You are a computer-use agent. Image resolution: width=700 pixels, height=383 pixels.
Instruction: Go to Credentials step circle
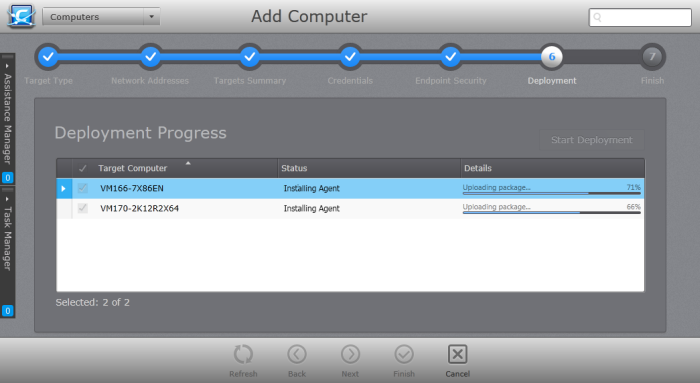tap(350, 57)
